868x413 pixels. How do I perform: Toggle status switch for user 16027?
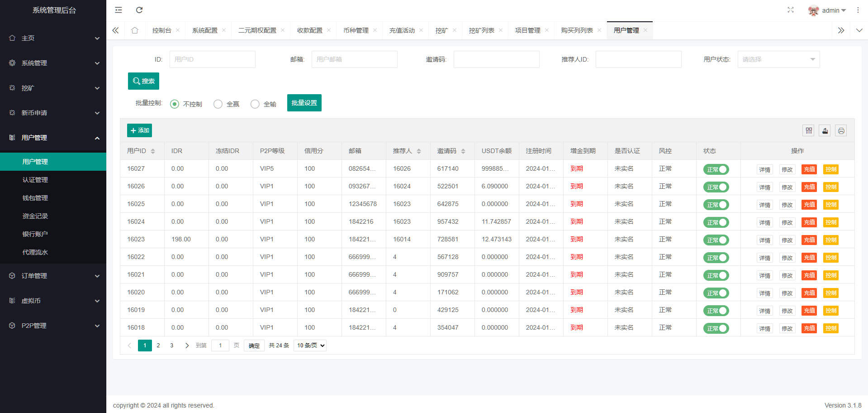click(x=716, y=169)
